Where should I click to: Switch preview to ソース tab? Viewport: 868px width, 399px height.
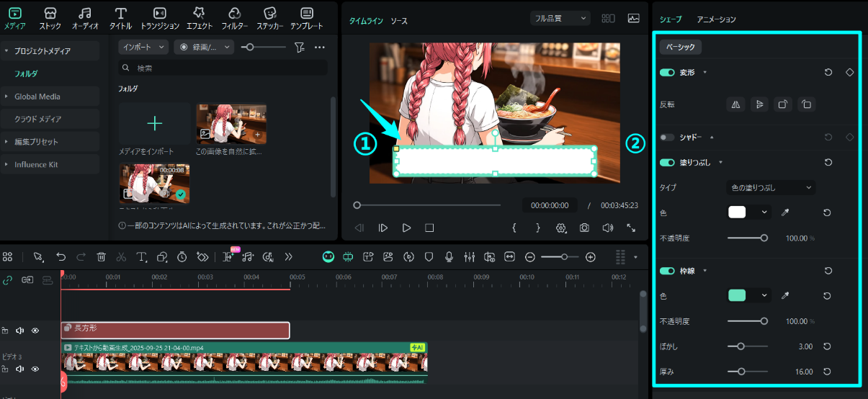[x=399, y=22]
